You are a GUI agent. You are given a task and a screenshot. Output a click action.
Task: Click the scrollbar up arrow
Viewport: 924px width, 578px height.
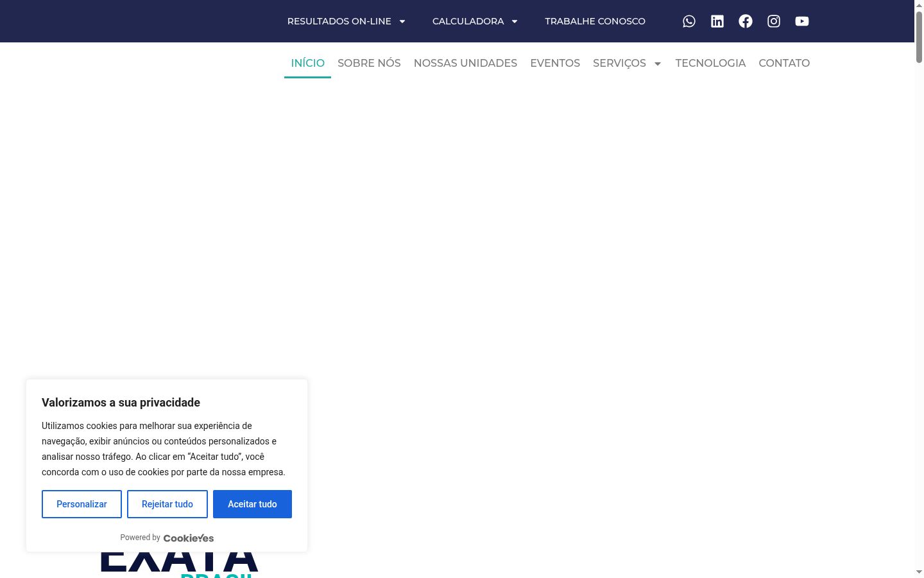coord(919,4)
